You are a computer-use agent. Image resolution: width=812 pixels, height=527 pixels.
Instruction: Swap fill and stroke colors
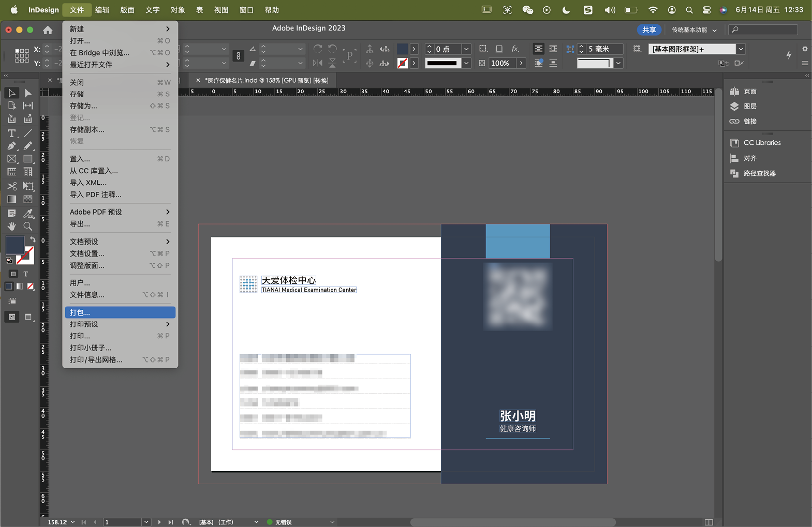33,239
